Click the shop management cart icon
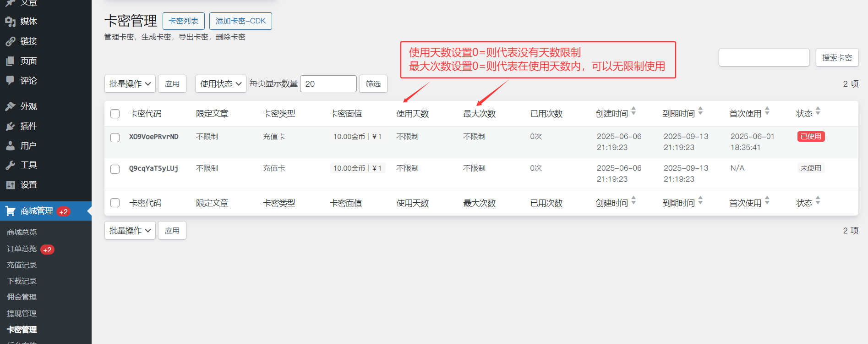Viewport: 868px width, 344px height. point(10,211)
